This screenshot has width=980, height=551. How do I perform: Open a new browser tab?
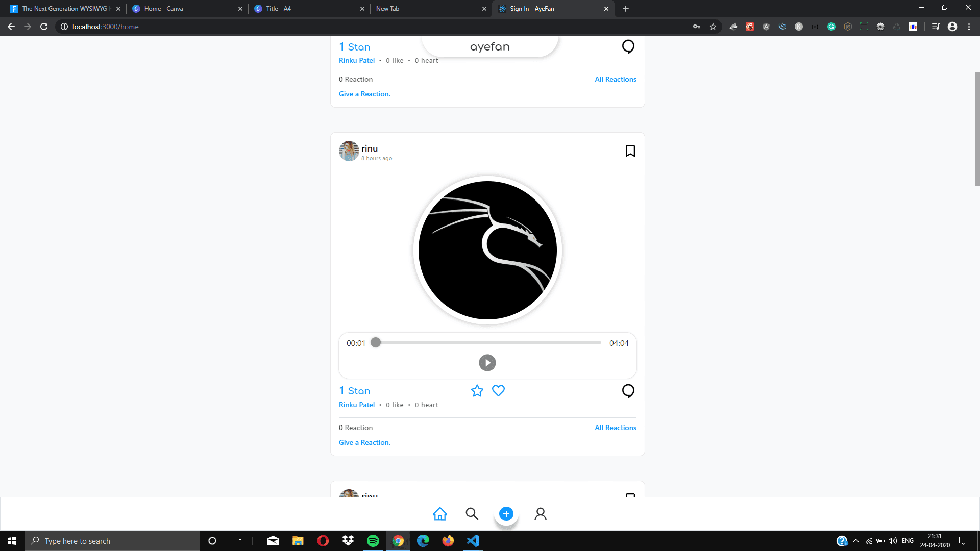626,9
